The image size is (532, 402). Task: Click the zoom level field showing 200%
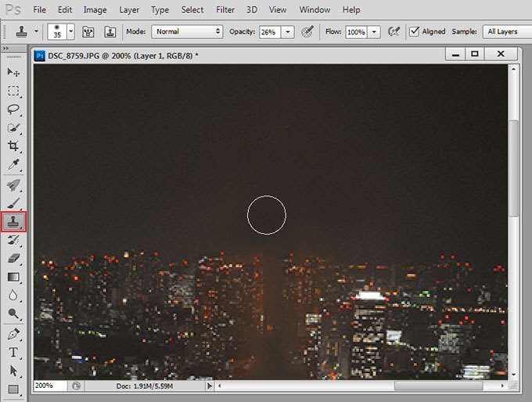point(50,386)
